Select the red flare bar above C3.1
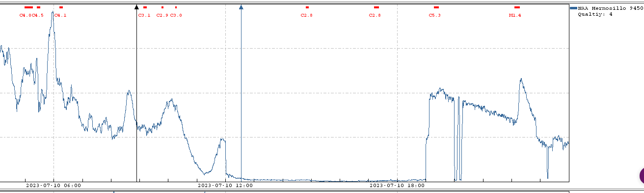The width and height of the screenshot is (644, 193). coord(145,7)
